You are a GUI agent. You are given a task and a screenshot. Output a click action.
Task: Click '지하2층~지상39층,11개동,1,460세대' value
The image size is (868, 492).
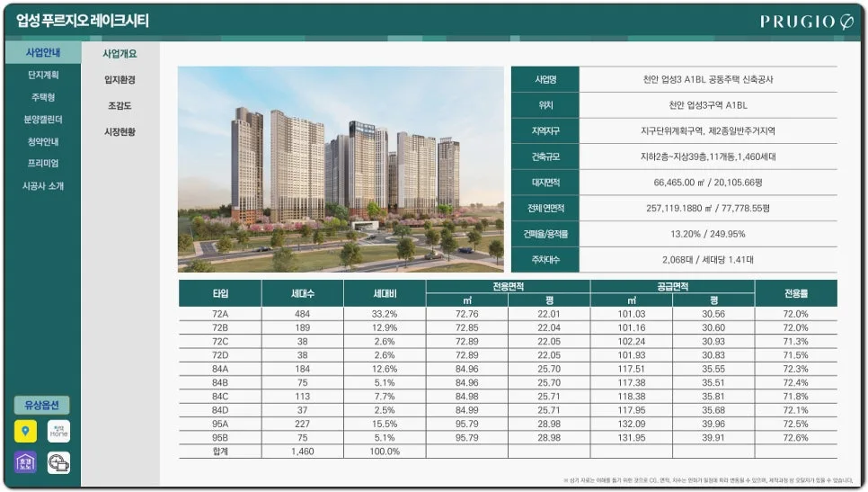click(708, 157)
